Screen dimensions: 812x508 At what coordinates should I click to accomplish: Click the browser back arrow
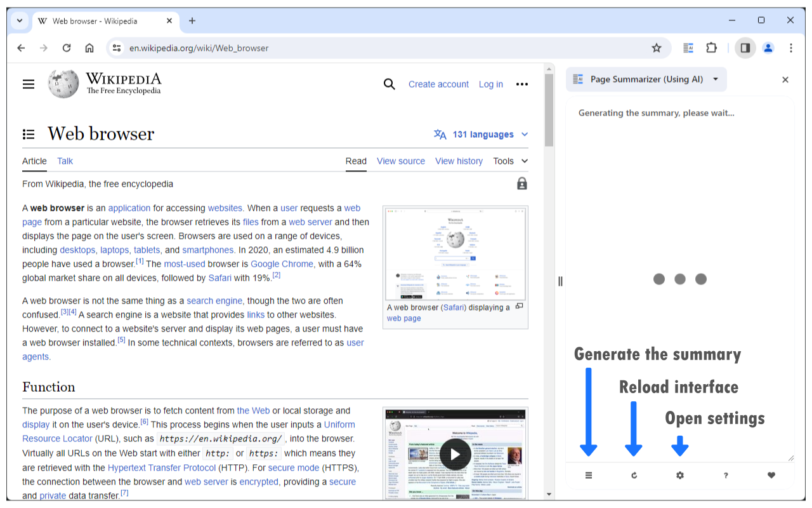click(x=21, y=48)
